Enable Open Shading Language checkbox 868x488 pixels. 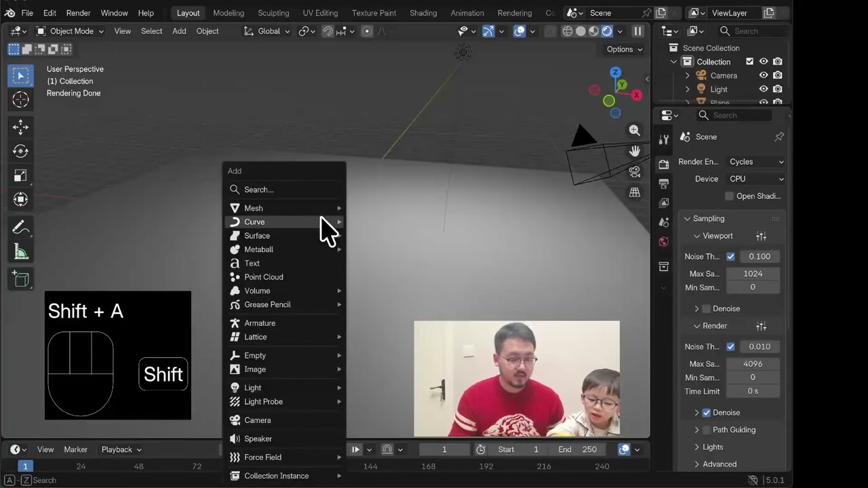click(729, 196)
